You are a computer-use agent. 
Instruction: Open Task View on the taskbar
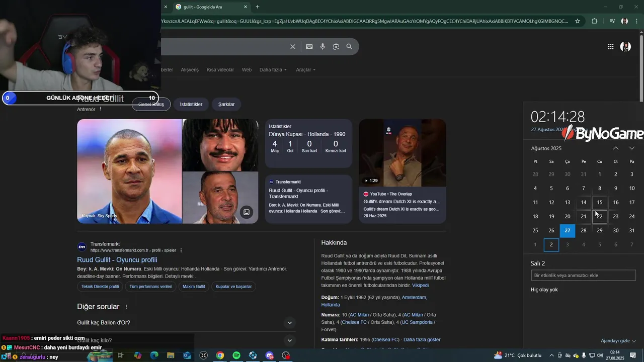(x=121, y=355)
